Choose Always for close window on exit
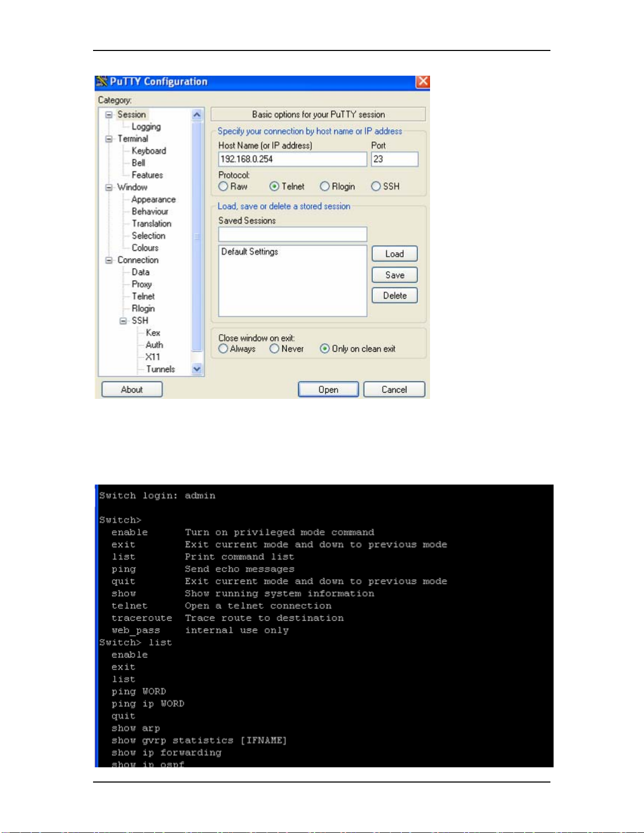Image resolution: width=644 pixels, height=833 pixels. tap(223, 348)
